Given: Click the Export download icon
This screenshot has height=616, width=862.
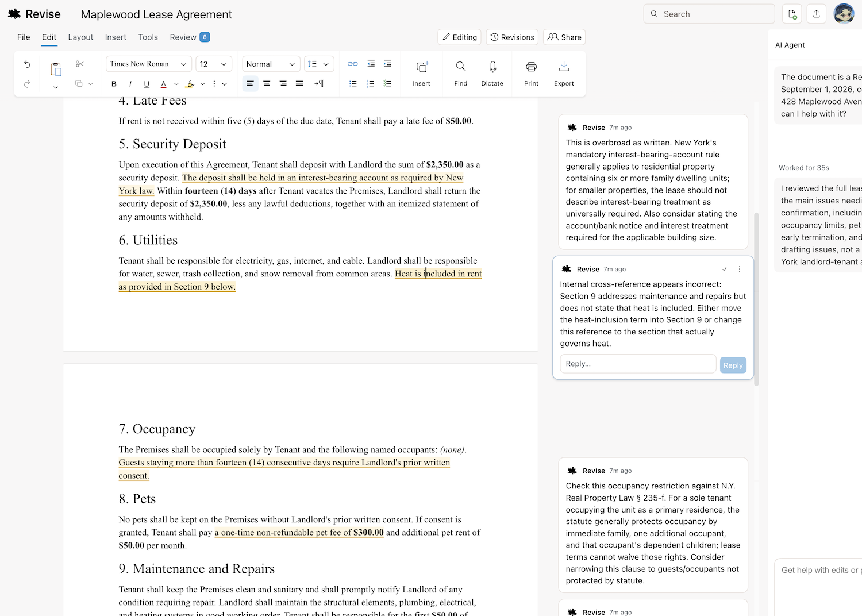Looking at the screenshot, I should [564, 74].
